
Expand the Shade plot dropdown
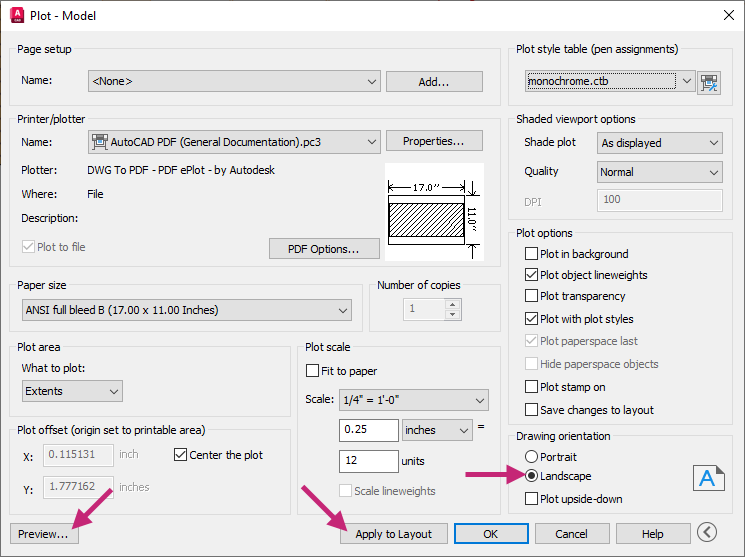[659, 143]
